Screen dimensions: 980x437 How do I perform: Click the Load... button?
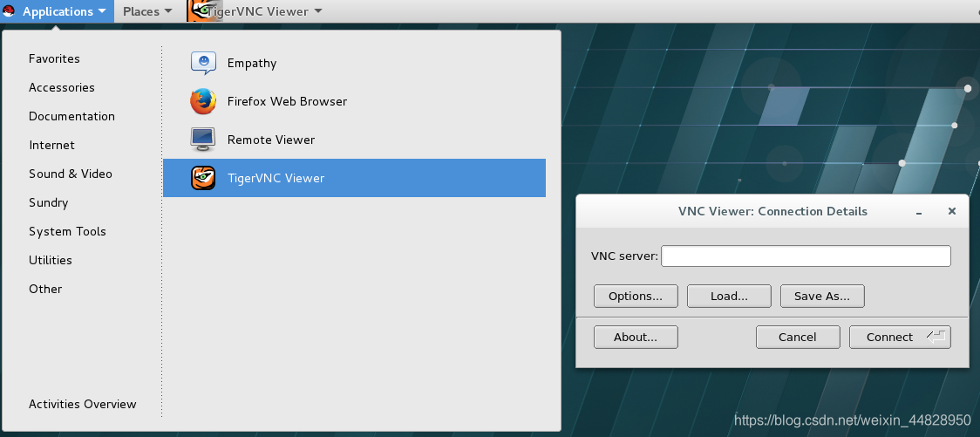coord(729,297)
